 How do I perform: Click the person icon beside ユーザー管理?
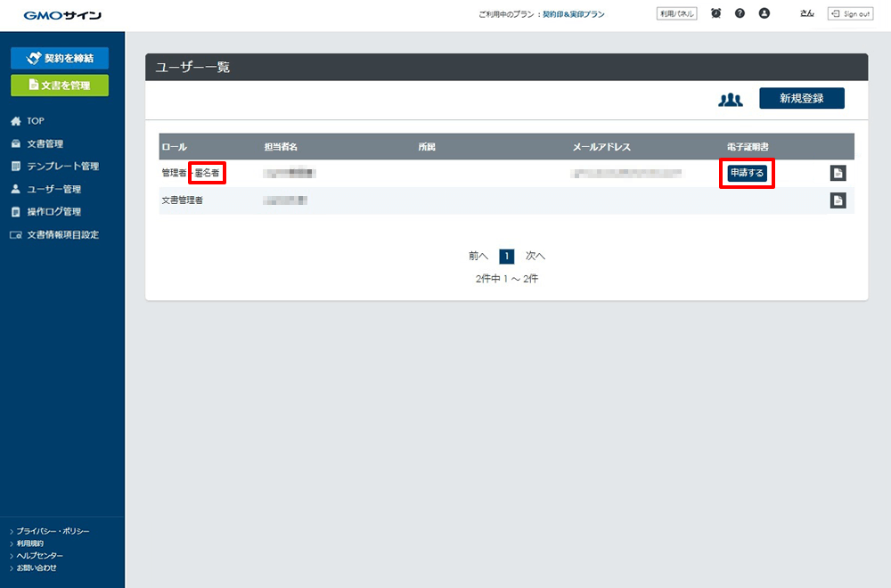16,189
